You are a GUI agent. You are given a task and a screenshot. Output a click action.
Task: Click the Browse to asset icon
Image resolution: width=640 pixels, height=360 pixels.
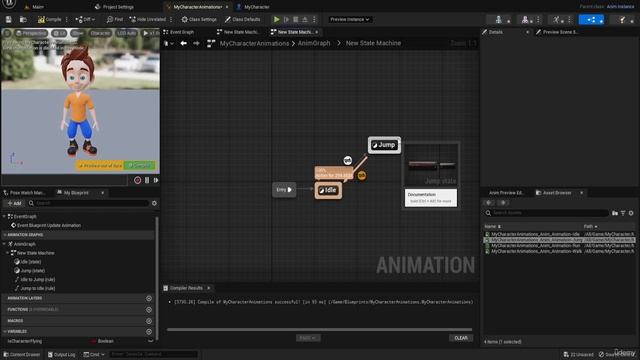pyautogui.click(x=23, y=19)
